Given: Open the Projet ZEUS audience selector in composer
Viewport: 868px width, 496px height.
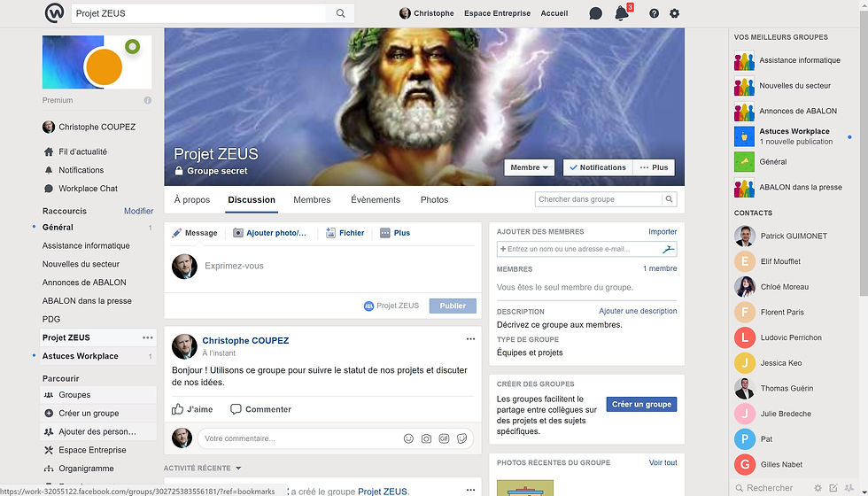Looking at the screenshot, I should coord(391,306).
